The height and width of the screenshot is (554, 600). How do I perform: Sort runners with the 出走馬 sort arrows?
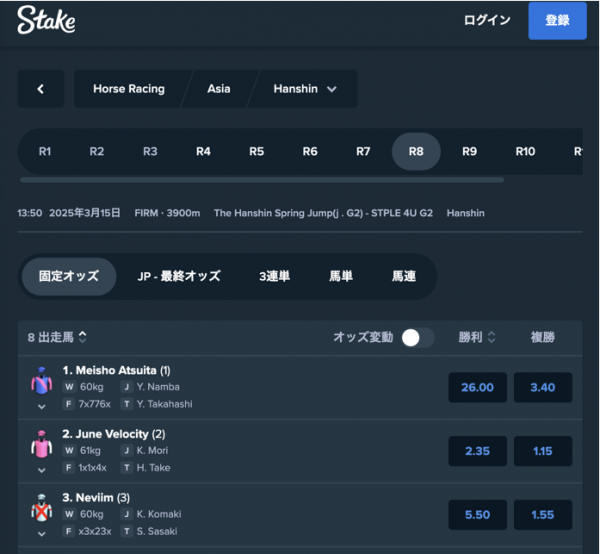[83, 337]
